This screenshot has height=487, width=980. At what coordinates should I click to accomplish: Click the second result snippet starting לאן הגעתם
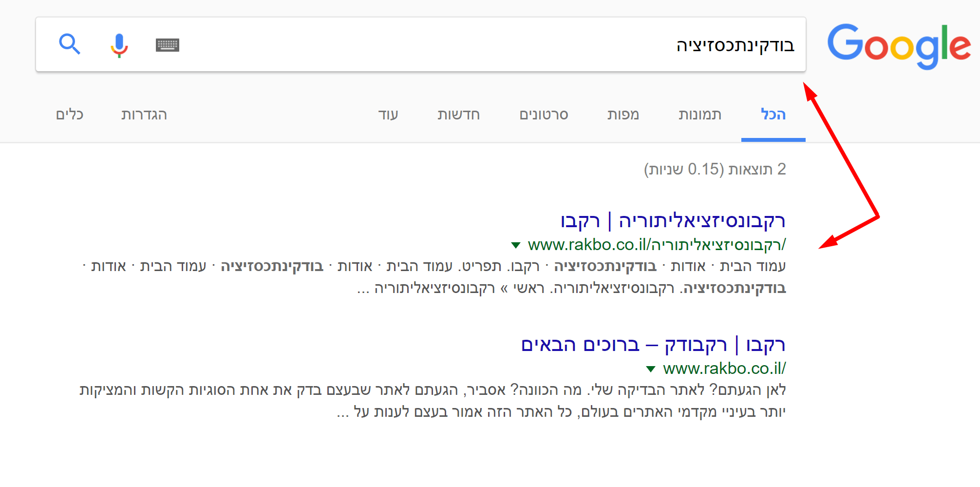[433, 401]
